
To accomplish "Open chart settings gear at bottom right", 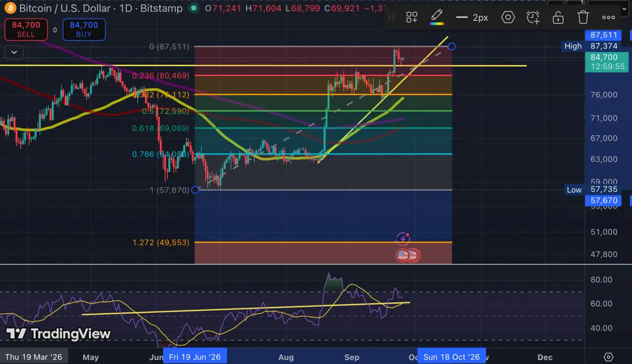I will point(608,357).
